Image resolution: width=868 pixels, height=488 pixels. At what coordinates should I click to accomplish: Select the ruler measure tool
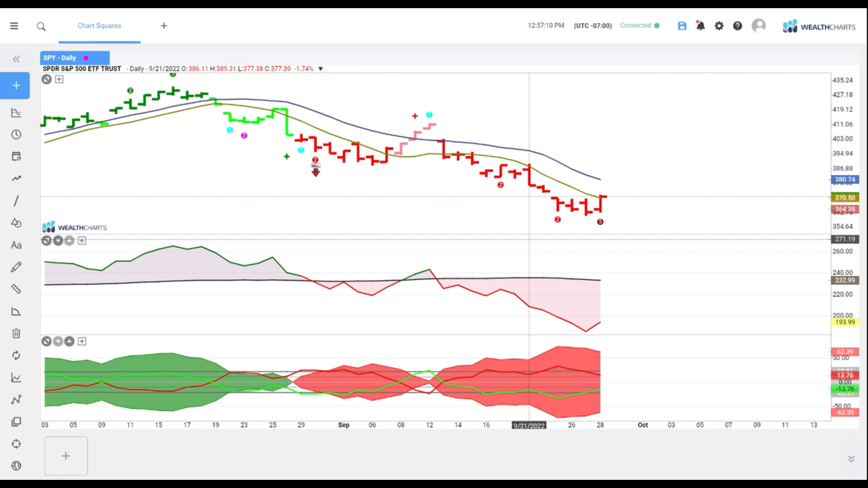(x=16, y=289)
